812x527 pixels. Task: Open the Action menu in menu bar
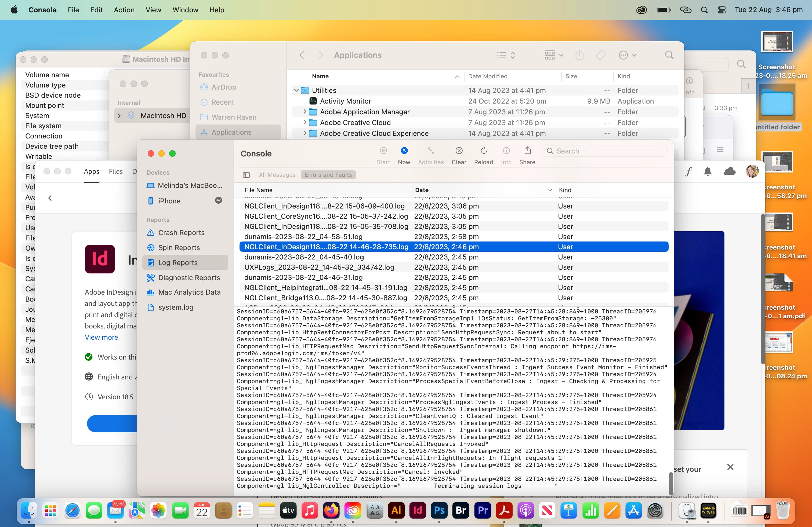[x=124, y=10]
